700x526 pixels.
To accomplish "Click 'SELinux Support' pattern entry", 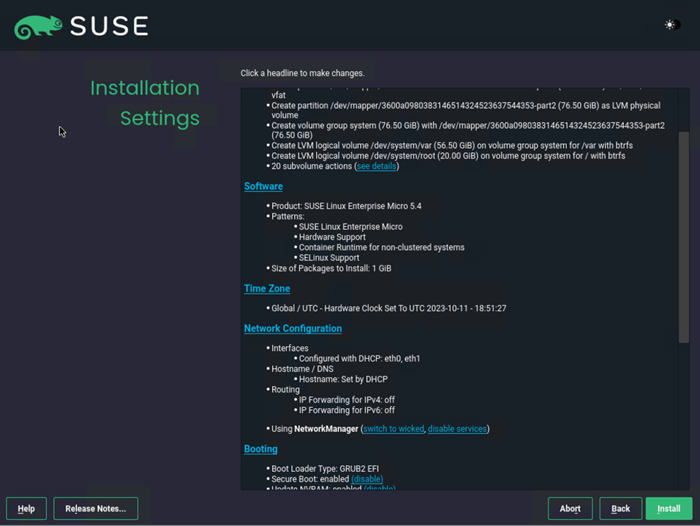I will click(x=329, y=258).
